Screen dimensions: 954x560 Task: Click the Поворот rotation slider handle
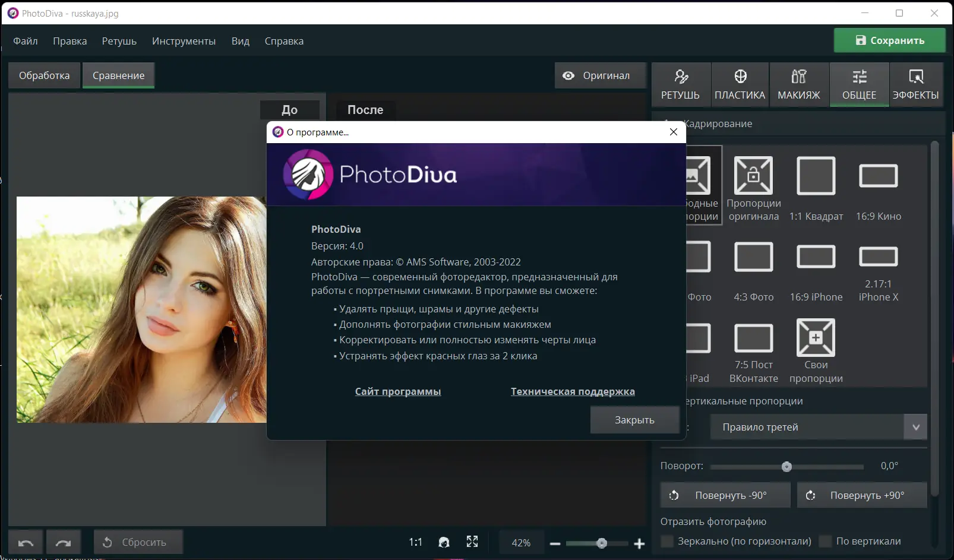[786, 467]
